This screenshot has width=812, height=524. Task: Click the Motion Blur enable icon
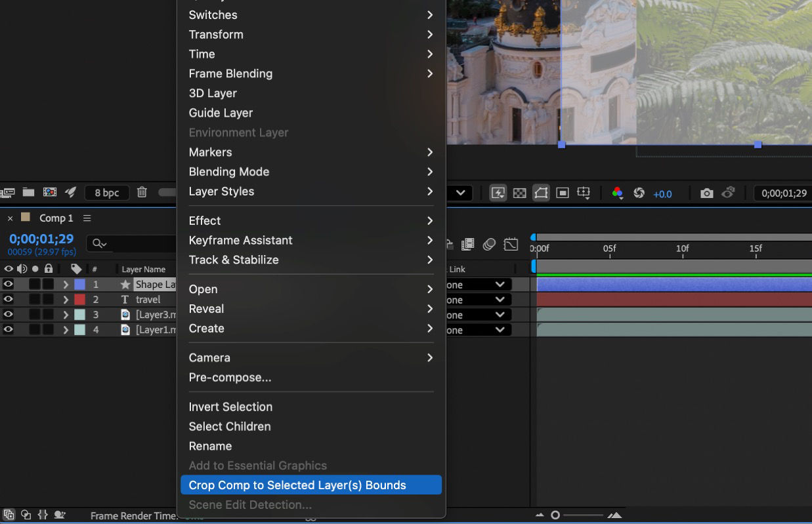pyautogui.click(x=489, y=244)
